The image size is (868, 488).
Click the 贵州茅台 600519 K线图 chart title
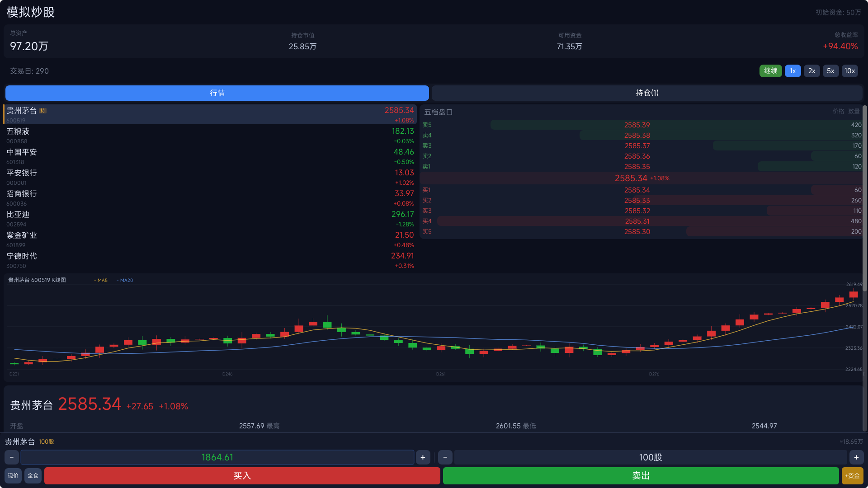(x=37, y=280)
